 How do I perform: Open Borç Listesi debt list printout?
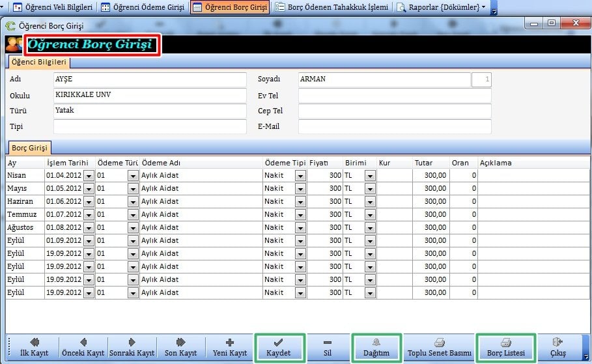(506, 347)
